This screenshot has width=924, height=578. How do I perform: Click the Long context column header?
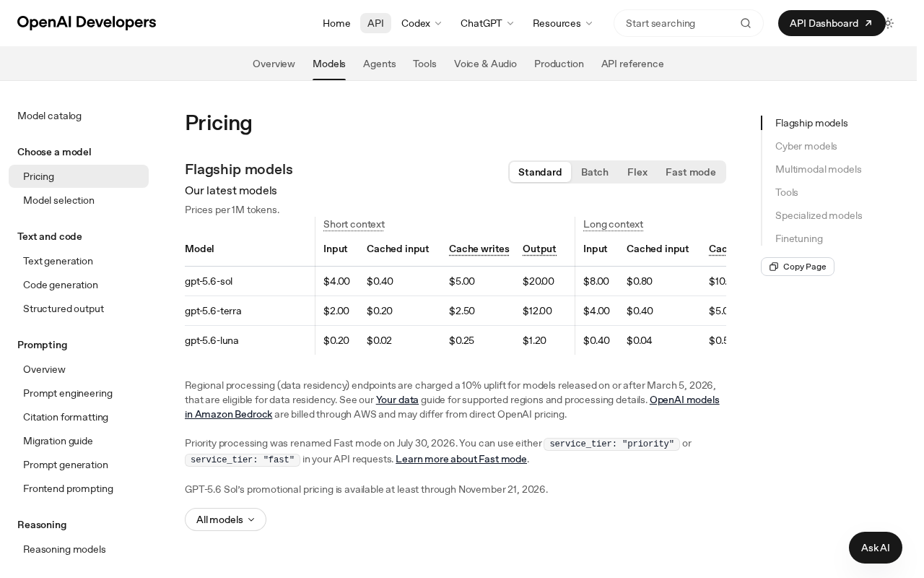tap(613, 224)
